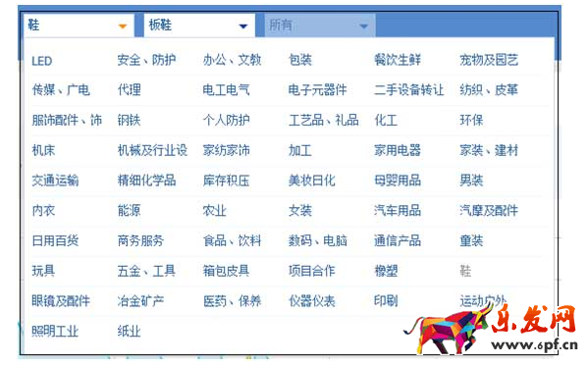Pick the 二手设备转让 category

408,90
